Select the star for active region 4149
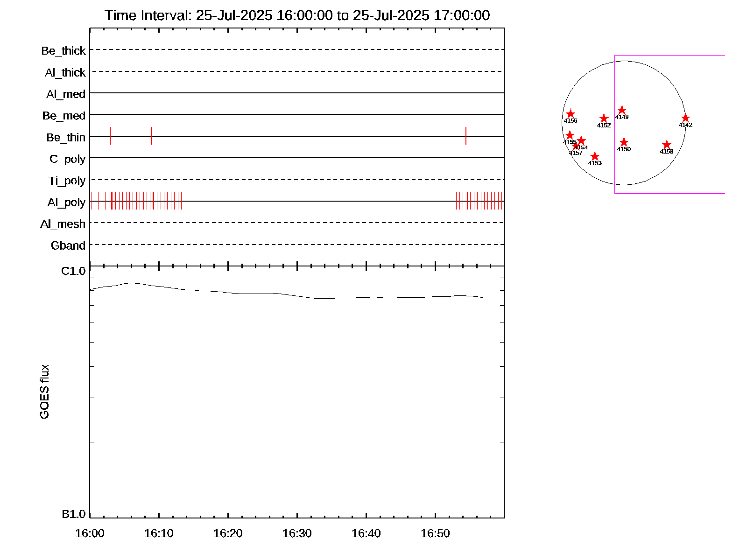Screen dimensions: 747x560 coord(621,110)
